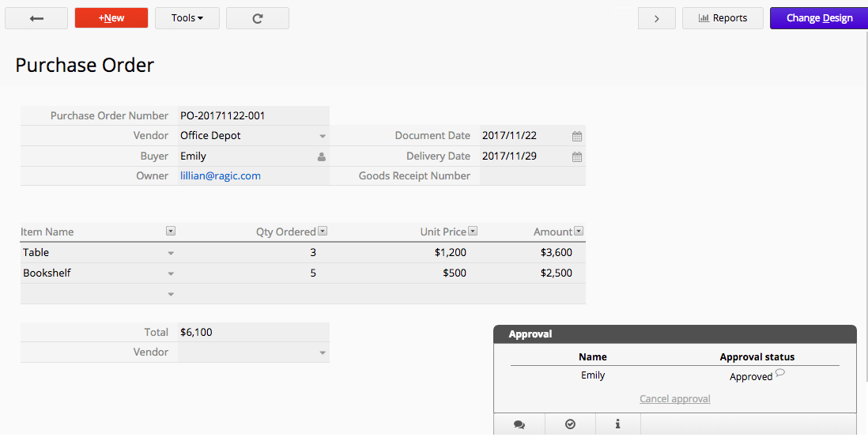The image size is (868, 441).
Task: Open the Bookshelf item name dropdown
Action: pos(171,273)
